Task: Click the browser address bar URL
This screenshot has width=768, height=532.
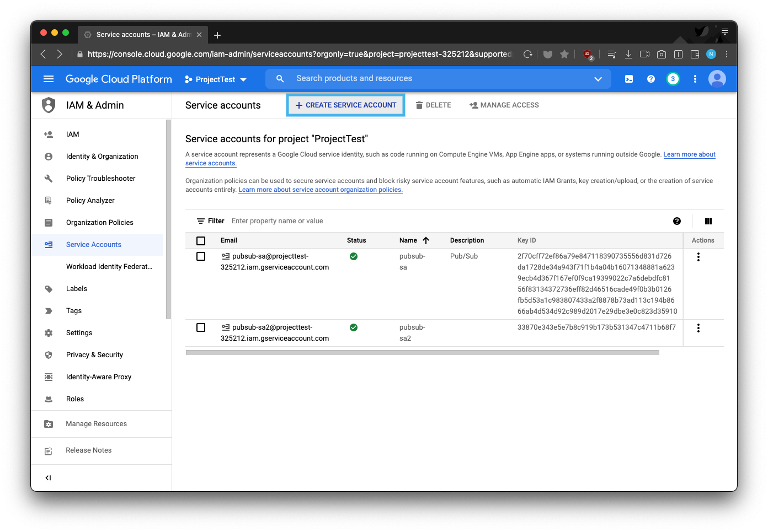Action: [300, 54]
